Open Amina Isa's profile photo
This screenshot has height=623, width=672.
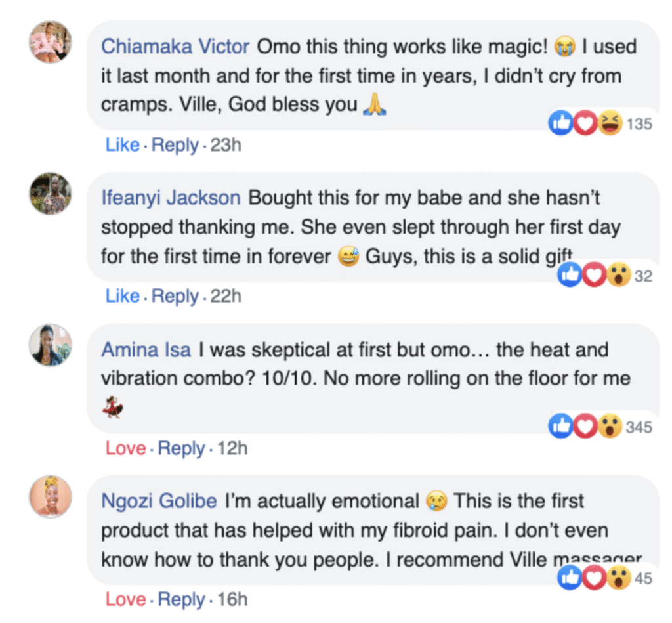pyautogui.click(x=50, y=345)
